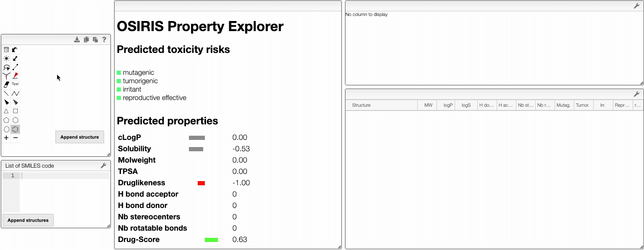Click the Mutag. column header
The image size is (644, 250).
point(564,105)
